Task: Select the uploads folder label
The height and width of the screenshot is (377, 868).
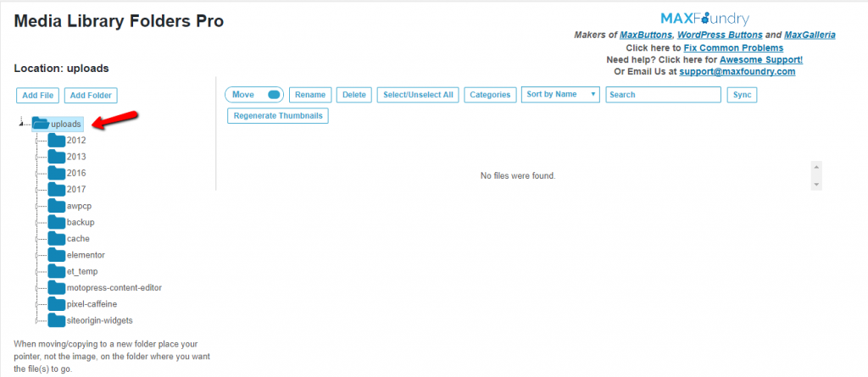Action: [66, 125]
